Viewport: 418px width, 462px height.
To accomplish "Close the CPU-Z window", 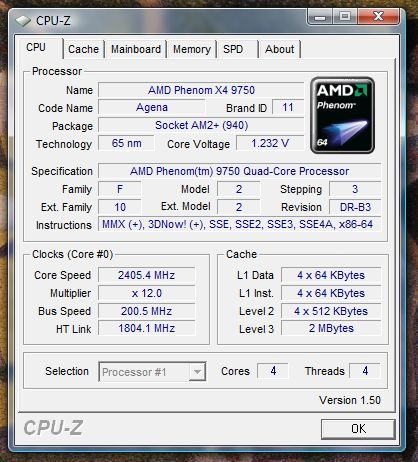I will coord(378,16).
